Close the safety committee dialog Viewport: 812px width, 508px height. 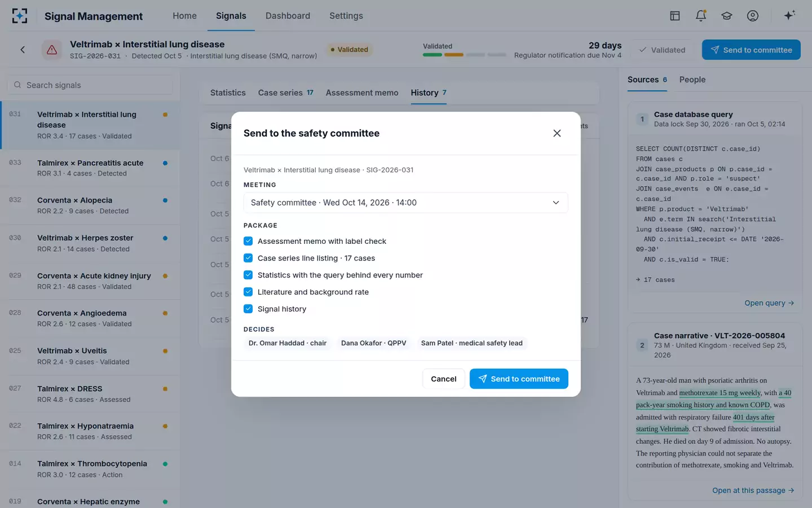557,133
